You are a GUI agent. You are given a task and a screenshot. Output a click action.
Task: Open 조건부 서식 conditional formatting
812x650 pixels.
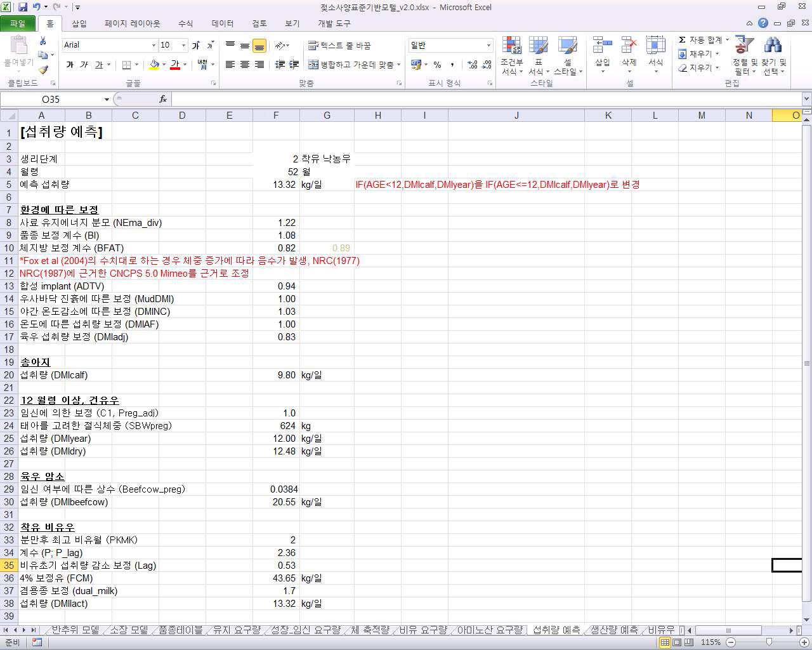[x=512, y=56]
